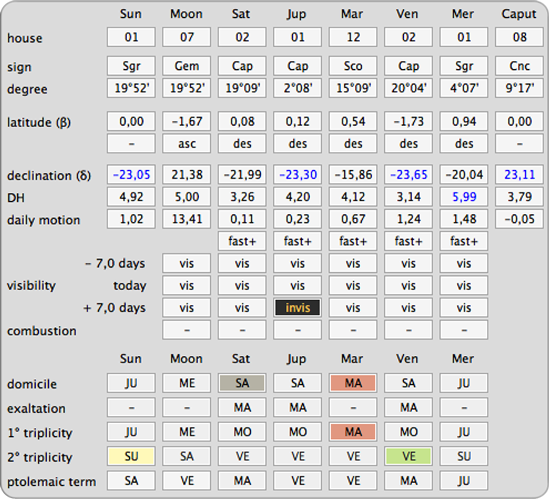Click the Sun house field showing 01
Screen dimensions: 549x499
pyautogui.click(x=131, y=37)
